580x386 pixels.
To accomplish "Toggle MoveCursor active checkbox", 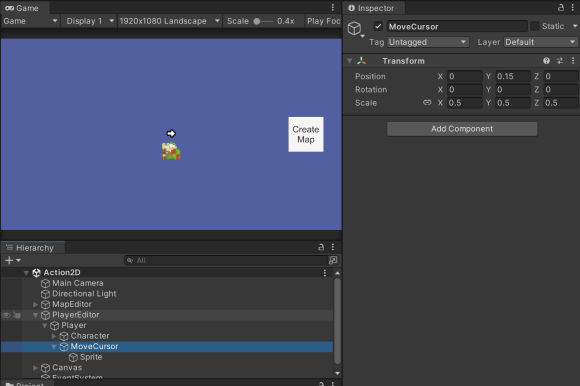I will (x=378, y=26).
